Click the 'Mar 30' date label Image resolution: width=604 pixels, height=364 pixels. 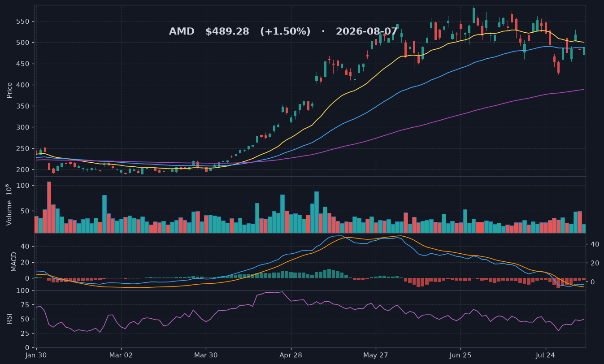206,356
